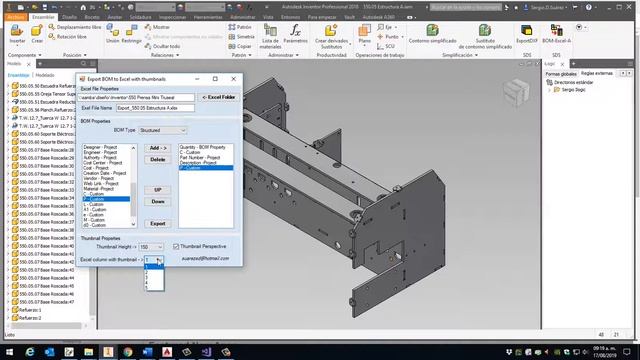
Task: Select Refuerzo:1 in the model tree
Action: pos(30,310)
